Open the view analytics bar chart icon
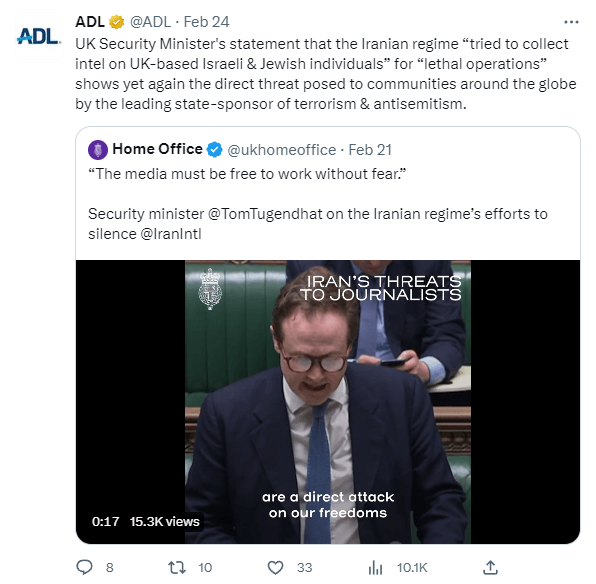Viewport: 596px width, 584px height. [376, 568]
